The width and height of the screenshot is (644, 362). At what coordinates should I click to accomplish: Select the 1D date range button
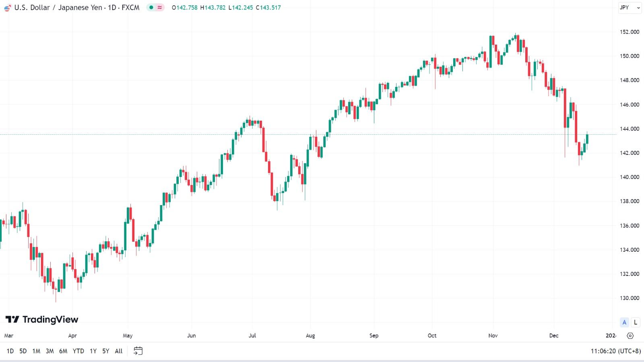(x=10, y=351)
